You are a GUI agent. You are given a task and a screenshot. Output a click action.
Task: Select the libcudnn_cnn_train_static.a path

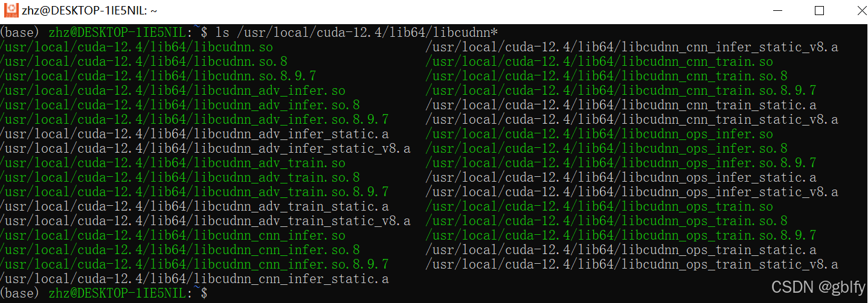click(621, 105)
